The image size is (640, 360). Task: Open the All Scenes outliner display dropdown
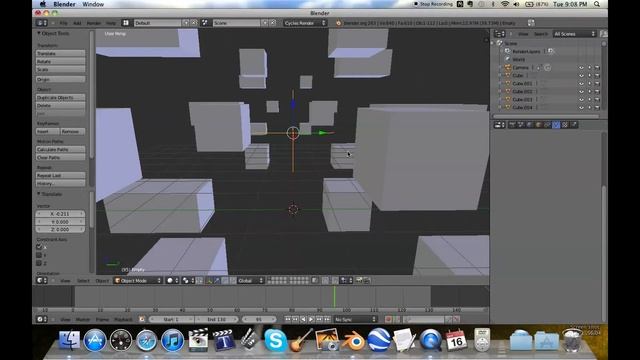[x=574, y=34]
